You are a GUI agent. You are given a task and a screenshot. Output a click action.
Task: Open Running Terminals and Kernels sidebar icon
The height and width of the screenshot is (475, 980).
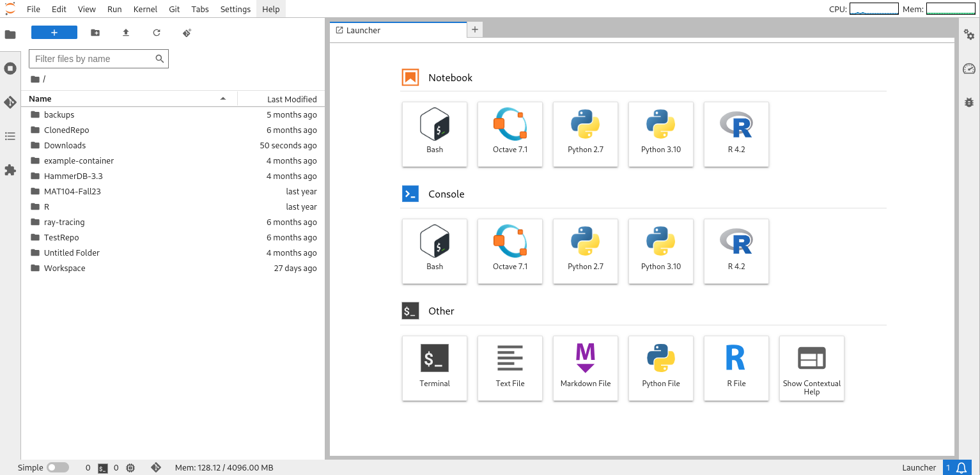coord(10,68)
